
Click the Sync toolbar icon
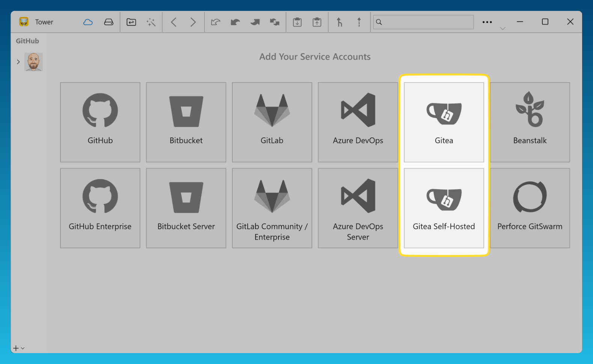(x=275, y=22)
